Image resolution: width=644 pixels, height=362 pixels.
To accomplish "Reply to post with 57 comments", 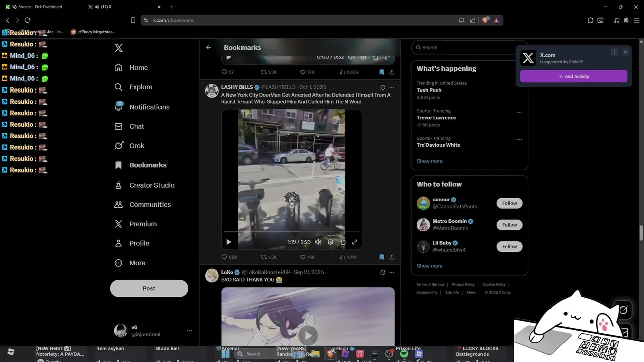I will click(x=228, y=72).
